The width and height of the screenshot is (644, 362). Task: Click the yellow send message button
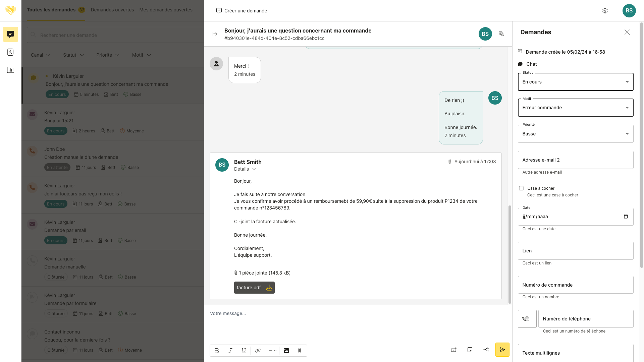coord(502,350)
